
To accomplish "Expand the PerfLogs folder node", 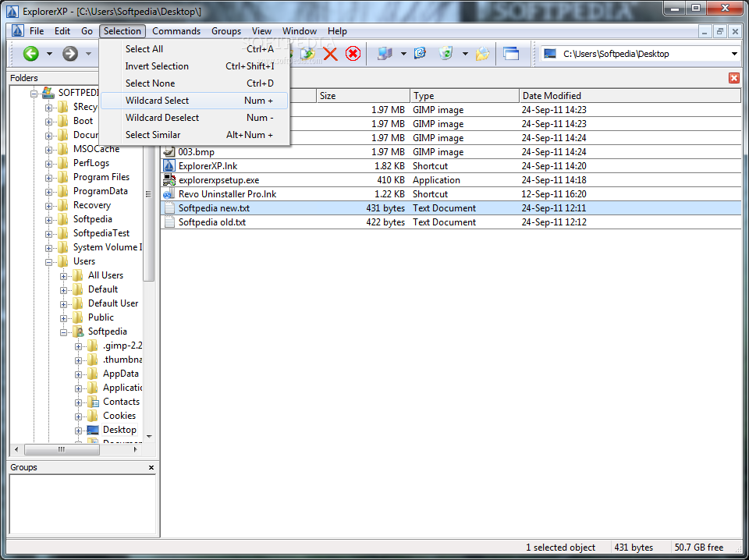I will pyautogui.click(x=48, y=164).
